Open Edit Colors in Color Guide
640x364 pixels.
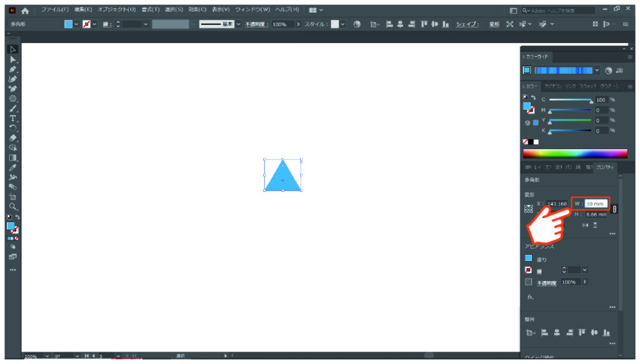608,71
